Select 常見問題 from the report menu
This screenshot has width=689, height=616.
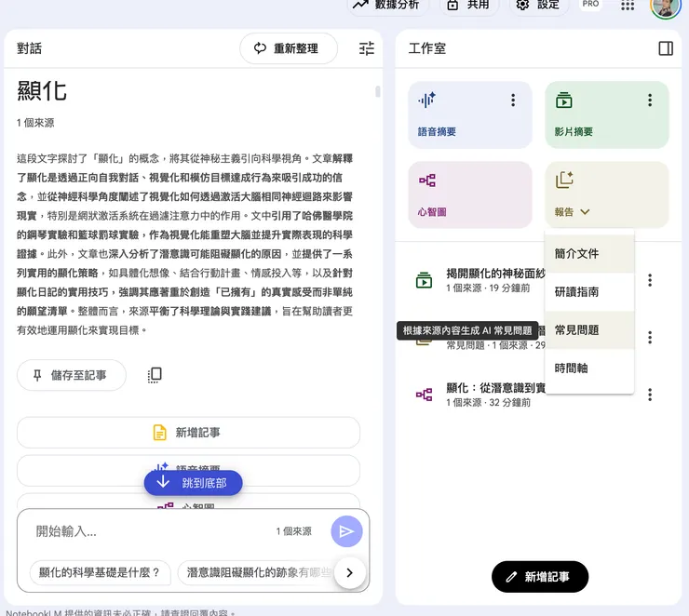pyautogui.click(x=589, y=329)
